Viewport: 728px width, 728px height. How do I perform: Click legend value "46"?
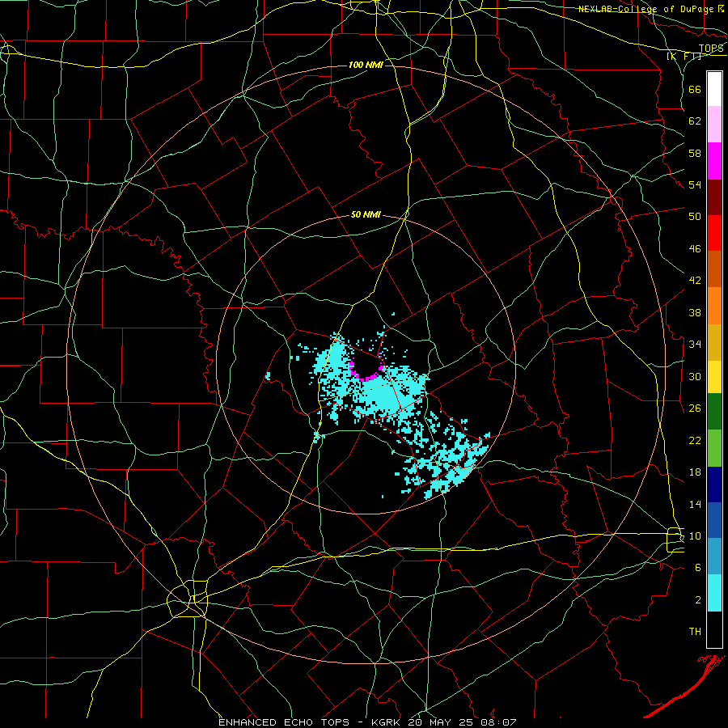click(x=695, y=248)
